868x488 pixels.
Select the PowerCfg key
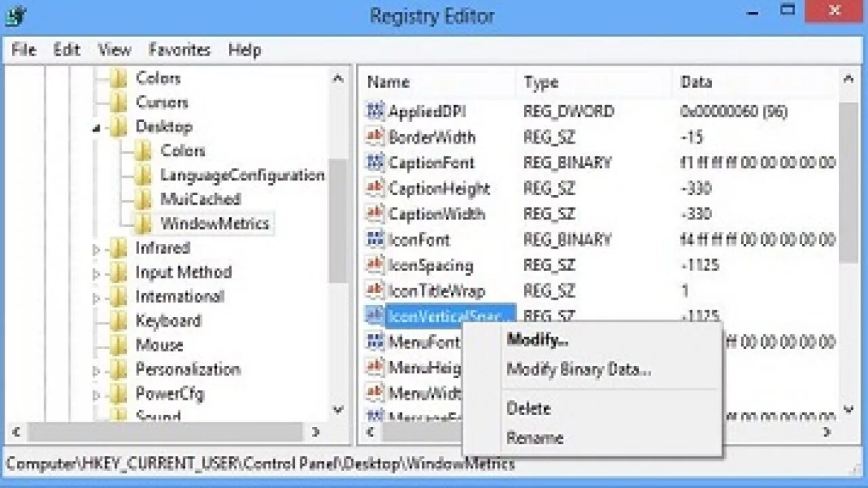[170, 394]
